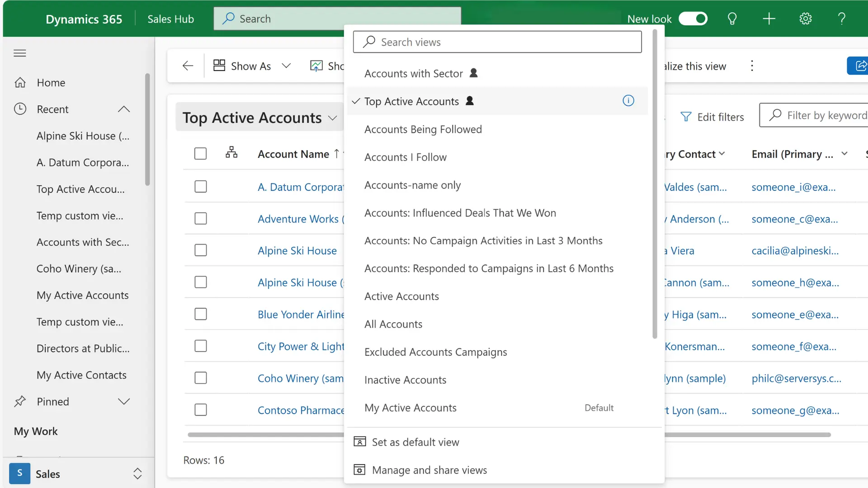The image size is (868, 488).
Task: Select the Inactive Accounts view
Action: click(x=405, y=380)
